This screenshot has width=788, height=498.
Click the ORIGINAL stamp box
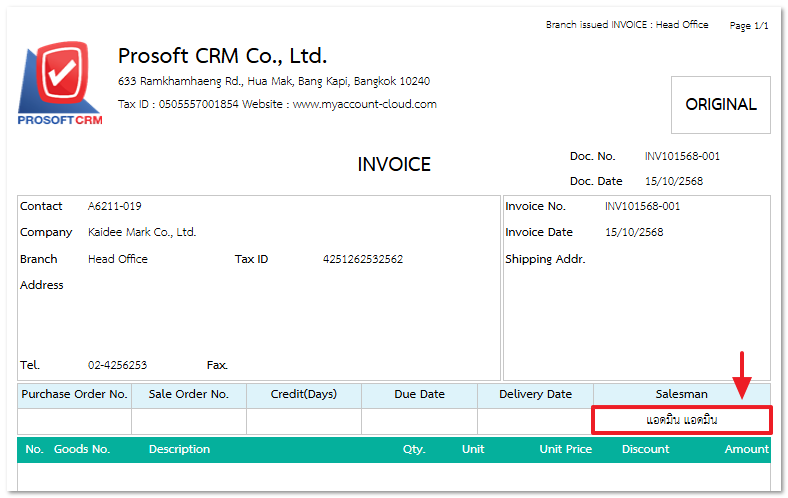pos(720,104)
